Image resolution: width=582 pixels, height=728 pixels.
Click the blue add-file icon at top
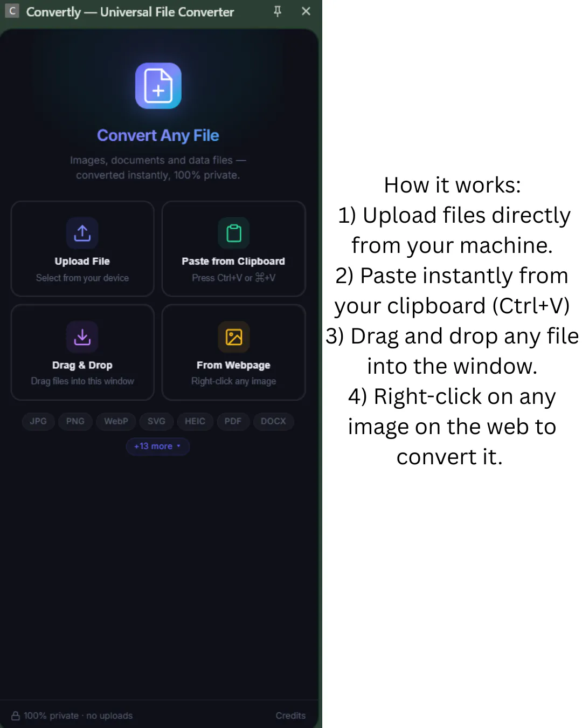click(x=158, y=86)
